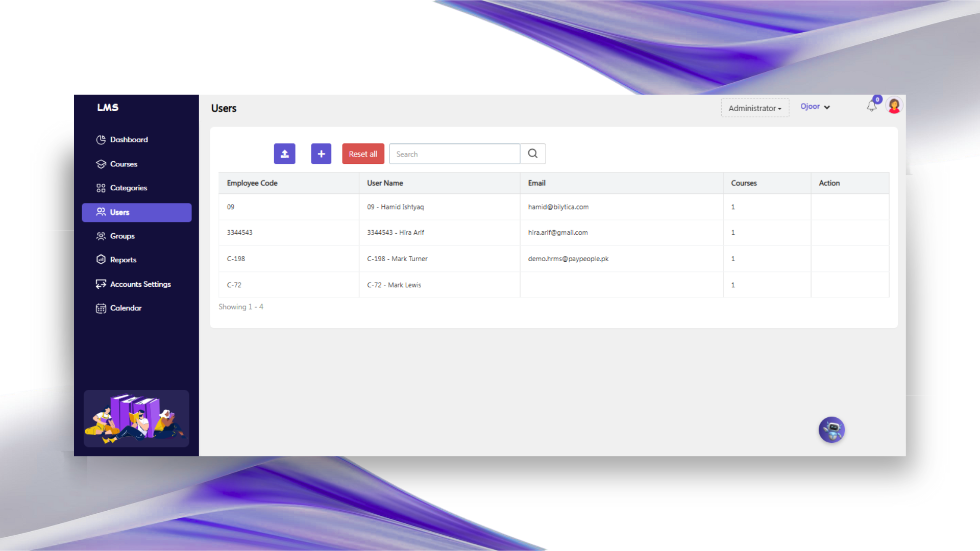The image size is (980, 551).
Task: Click the Reports sidebar icon
Action: point(101,260)
